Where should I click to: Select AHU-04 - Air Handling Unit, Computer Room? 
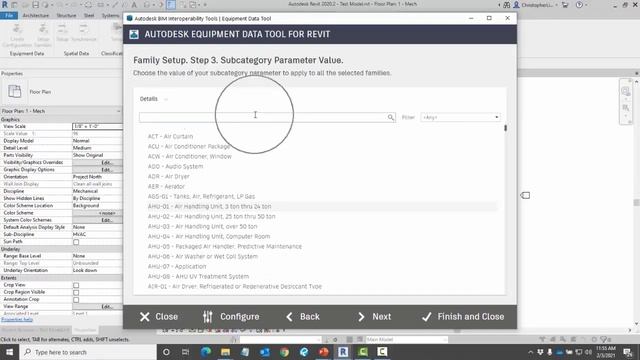(209, 236)
